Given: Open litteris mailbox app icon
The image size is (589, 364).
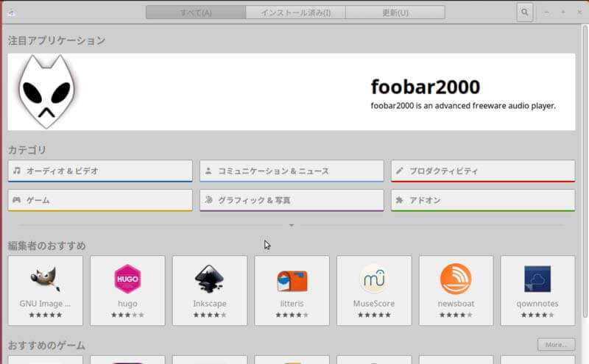Looking at the screenshot, I should [x=292, y=281].
